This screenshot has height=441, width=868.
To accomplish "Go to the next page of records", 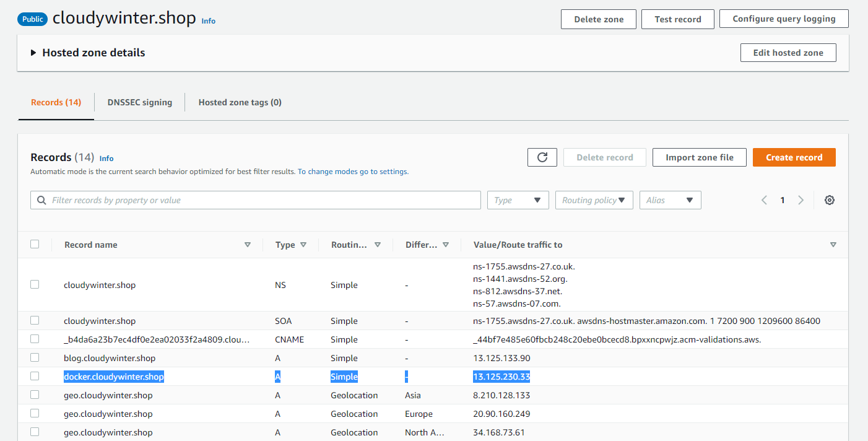I will 801,200.
